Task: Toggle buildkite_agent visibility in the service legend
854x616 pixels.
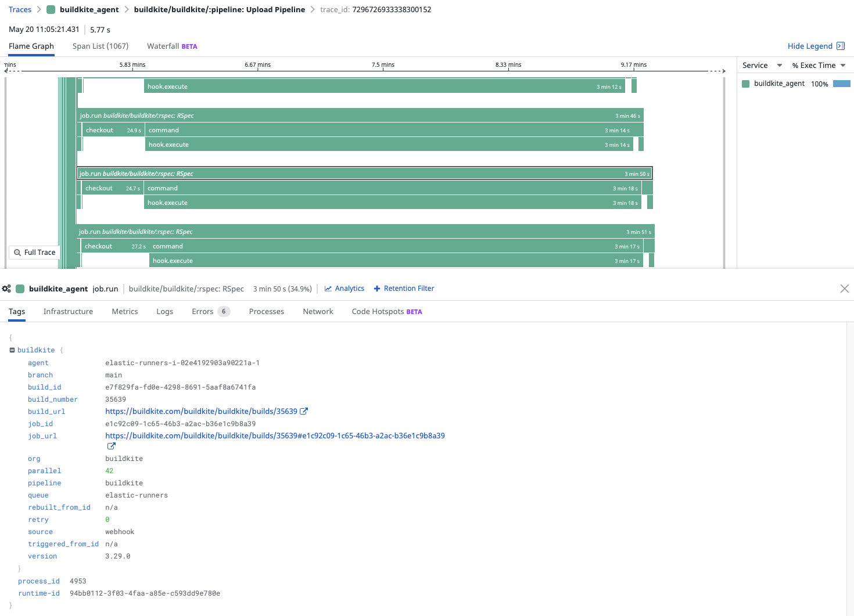Action: [745, 84]
